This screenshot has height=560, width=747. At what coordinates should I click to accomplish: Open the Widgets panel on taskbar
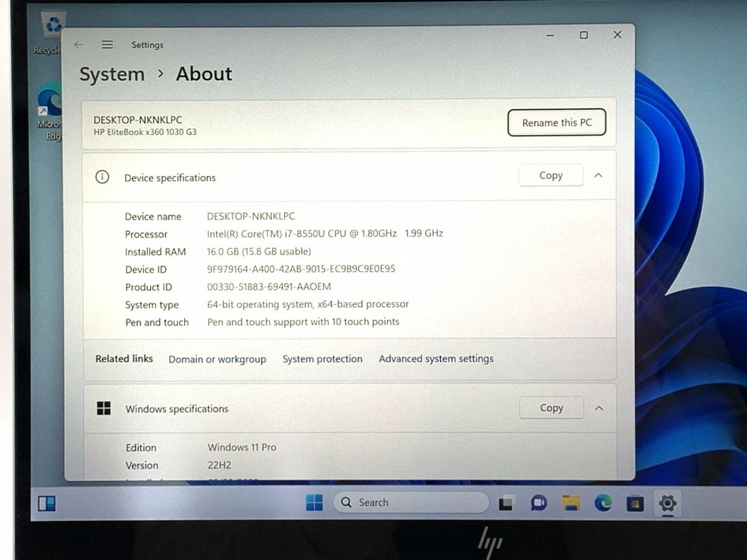click(47, 503)
